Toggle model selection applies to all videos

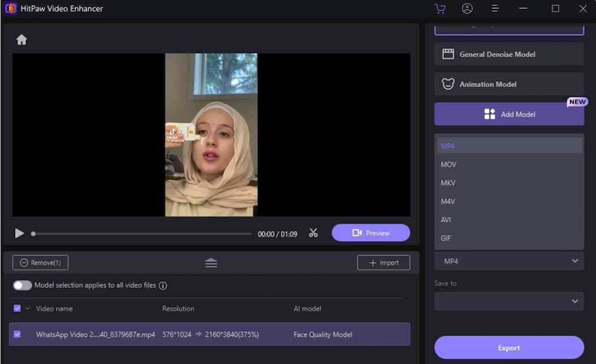pos(22,285)
